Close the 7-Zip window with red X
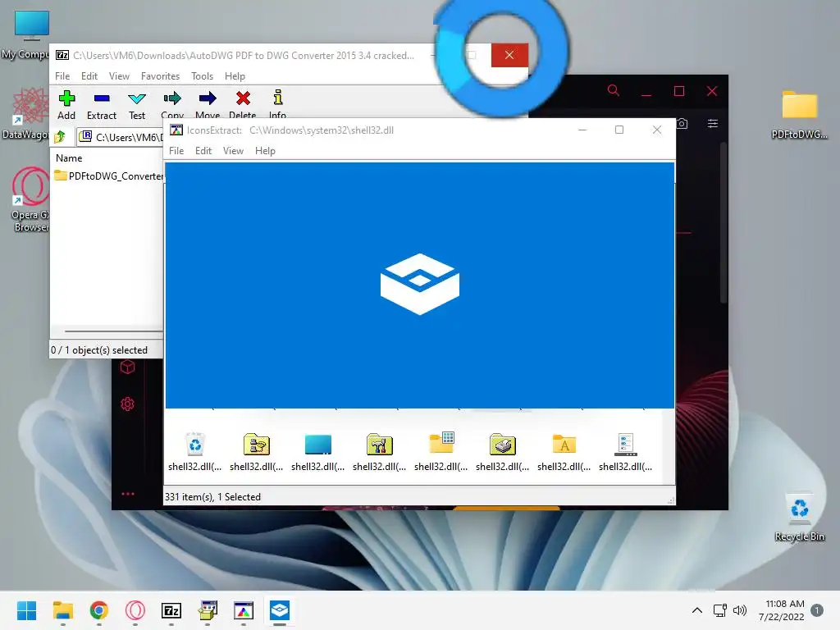840x630 pixels. point(509,55)
